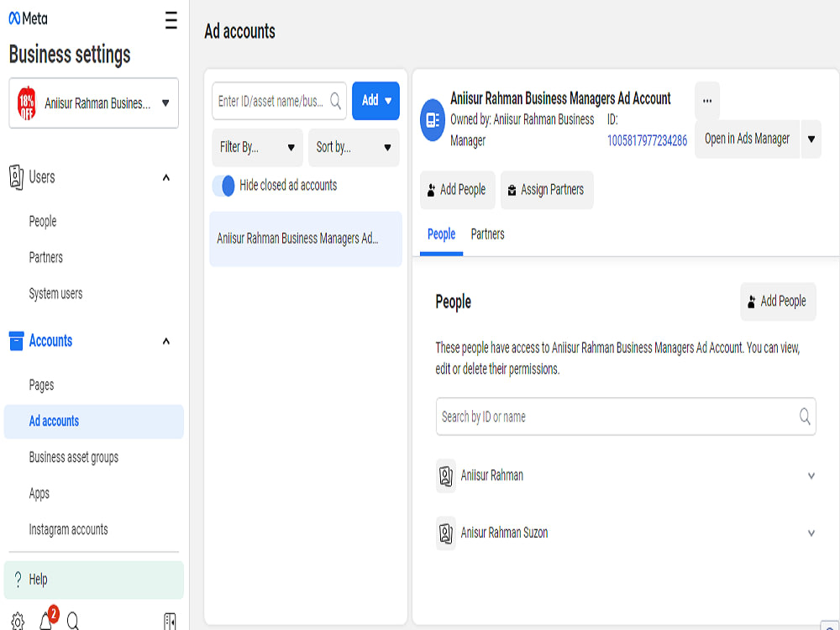Click the Help button
The height and width of the screenshot is (630, 840).
pyautogui.click(x=94, y=580)
